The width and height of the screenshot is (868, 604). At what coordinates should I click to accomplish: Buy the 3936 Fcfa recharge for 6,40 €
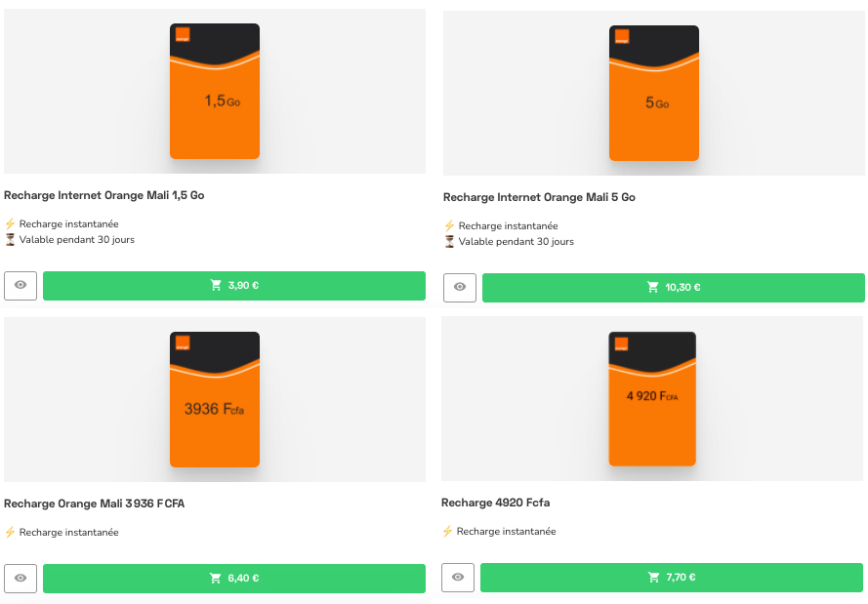click(x=234, y=577)
